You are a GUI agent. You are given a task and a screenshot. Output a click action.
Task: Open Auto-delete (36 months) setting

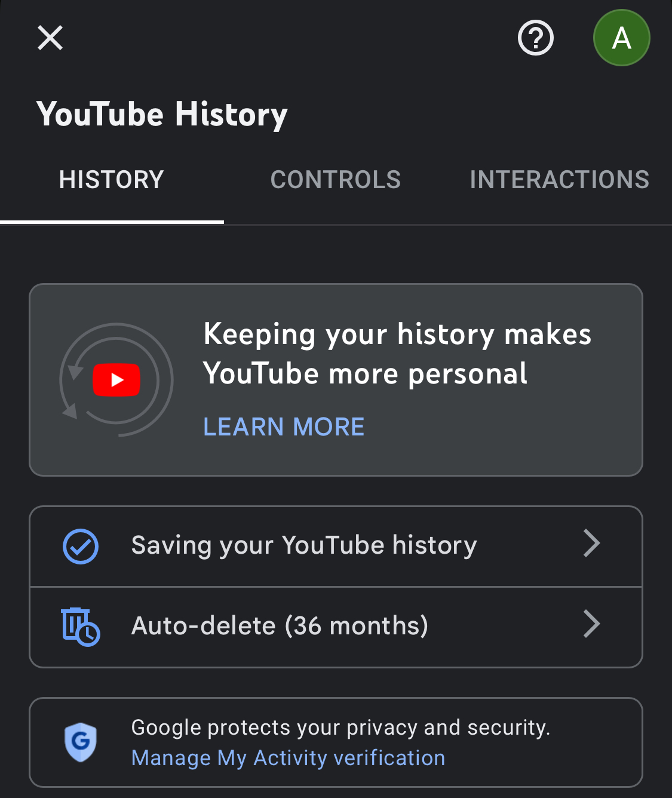336,627
